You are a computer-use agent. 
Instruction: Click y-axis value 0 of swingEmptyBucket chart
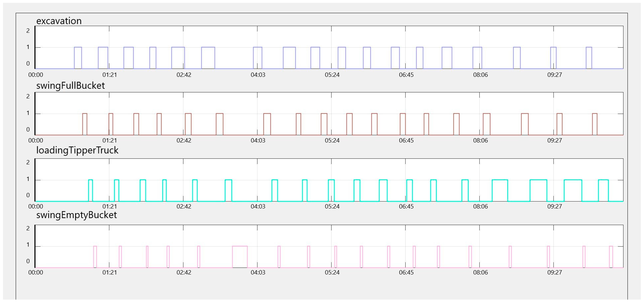point(28,261)
